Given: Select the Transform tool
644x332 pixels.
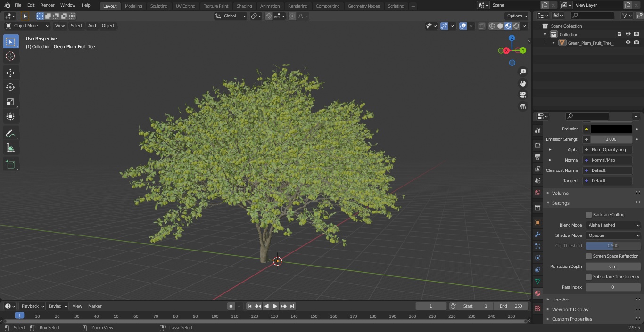Looking at the screenshot, I should click(10, 116).
